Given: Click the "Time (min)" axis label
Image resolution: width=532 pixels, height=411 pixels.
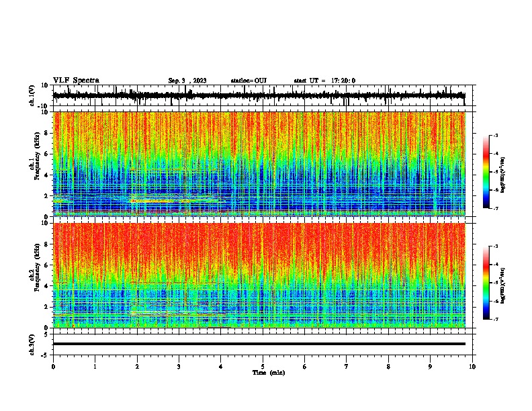Looking at the screenshot, I should (269, 373).
